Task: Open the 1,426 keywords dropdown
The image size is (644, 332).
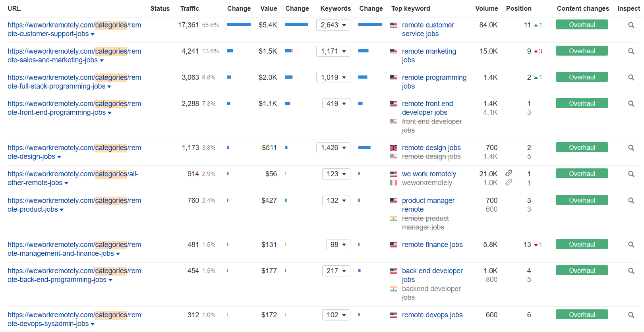Action: click(x=333, y=148)
